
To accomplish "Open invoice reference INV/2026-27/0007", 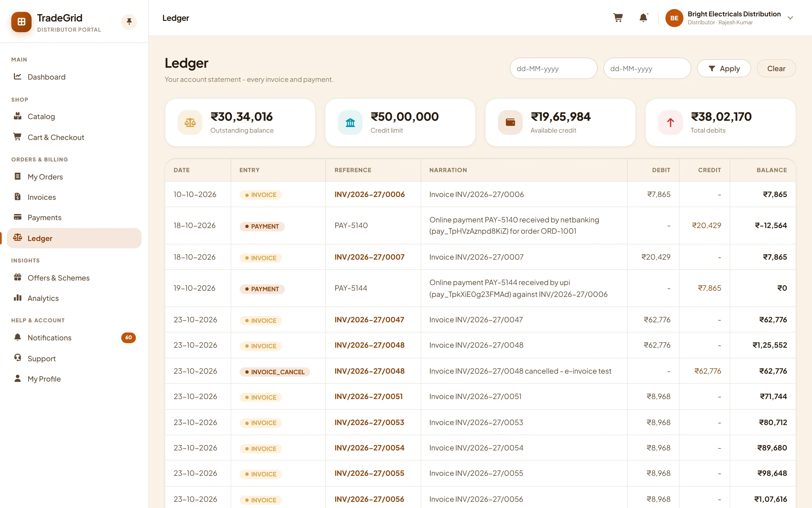I will coord(369,257).
